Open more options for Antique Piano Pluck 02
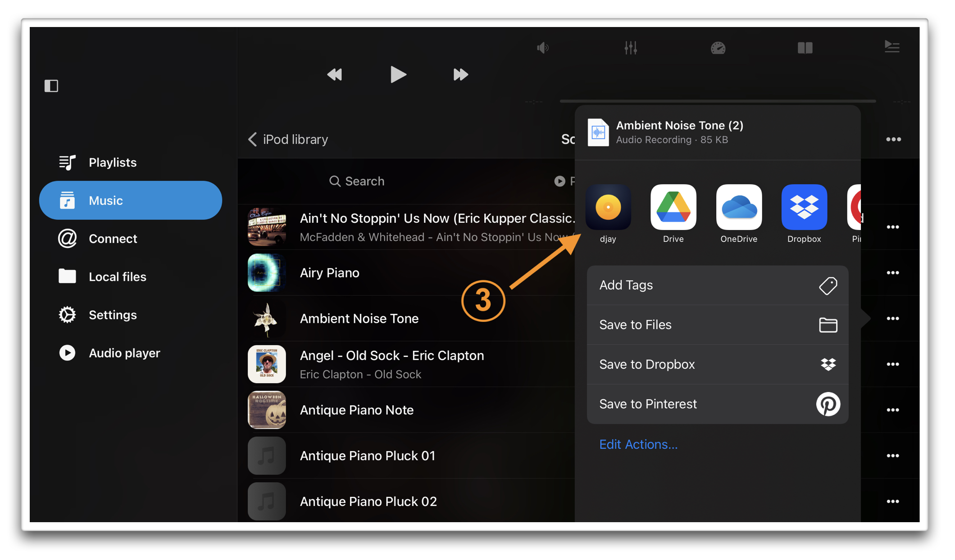Image resolution: width=955 pixels, height=560 pixels. [893, 501]
